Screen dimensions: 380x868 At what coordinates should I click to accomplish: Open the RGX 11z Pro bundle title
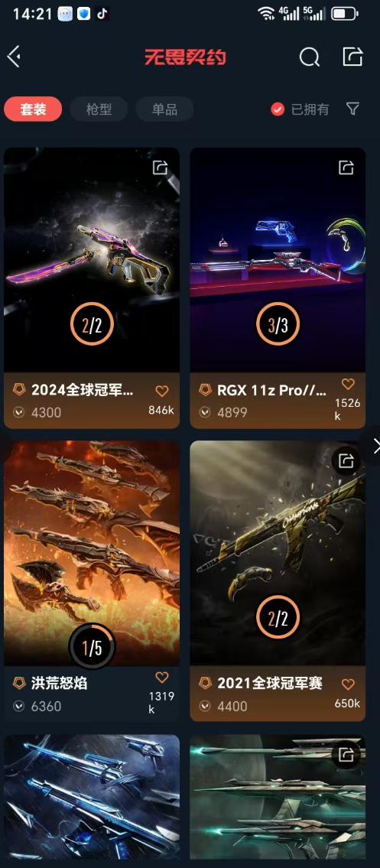click(271, 390)
